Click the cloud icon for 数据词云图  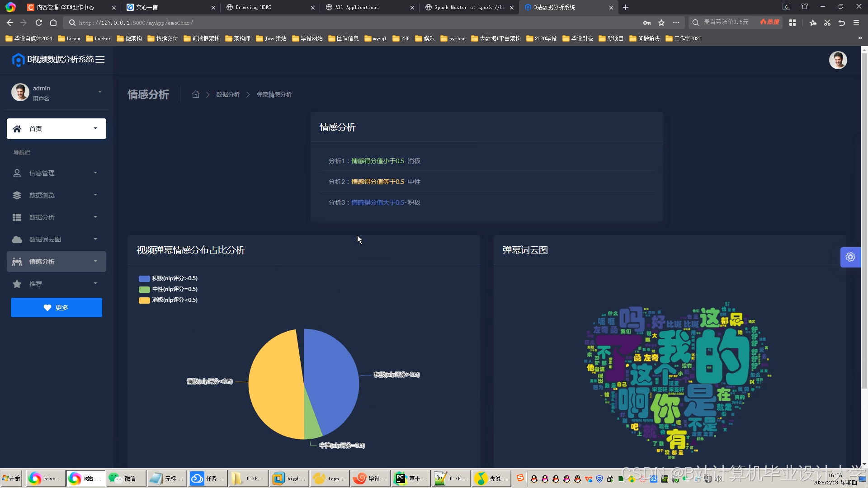(x=17, y=239)
